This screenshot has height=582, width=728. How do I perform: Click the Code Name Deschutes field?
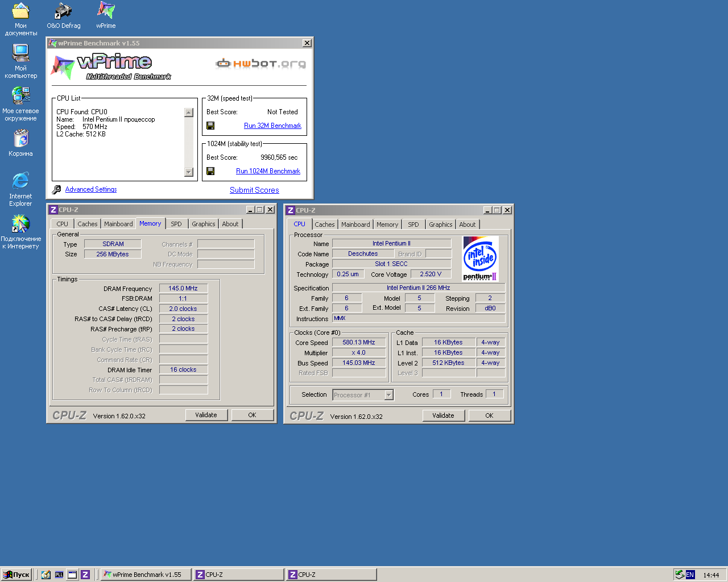click(x=363, y=253)
